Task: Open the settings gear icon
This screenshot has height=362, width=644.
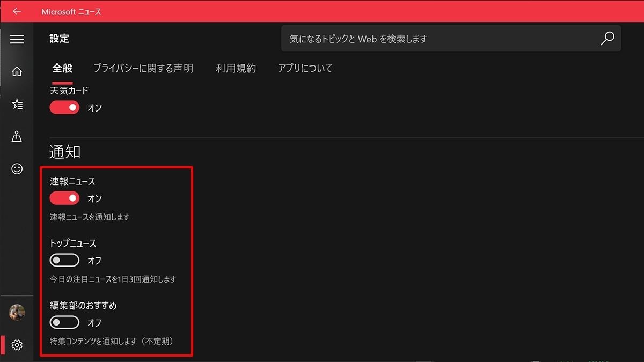Action: [x=17, y=345]
